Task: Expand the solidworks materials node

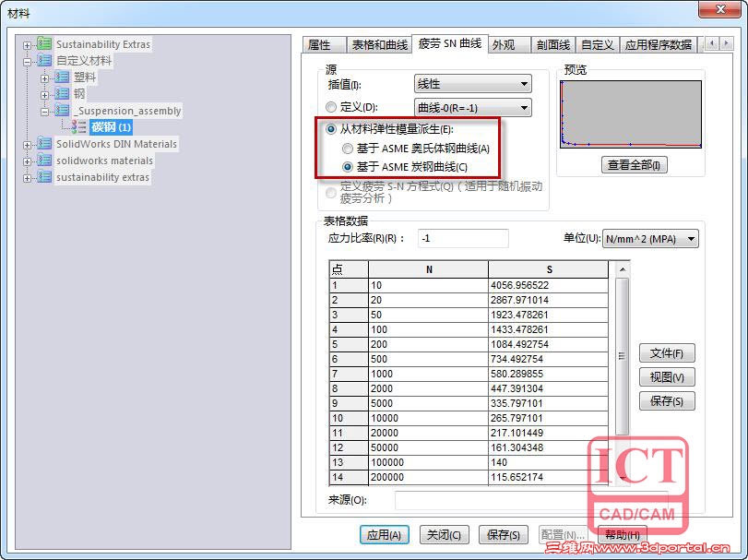Action: 27,161
